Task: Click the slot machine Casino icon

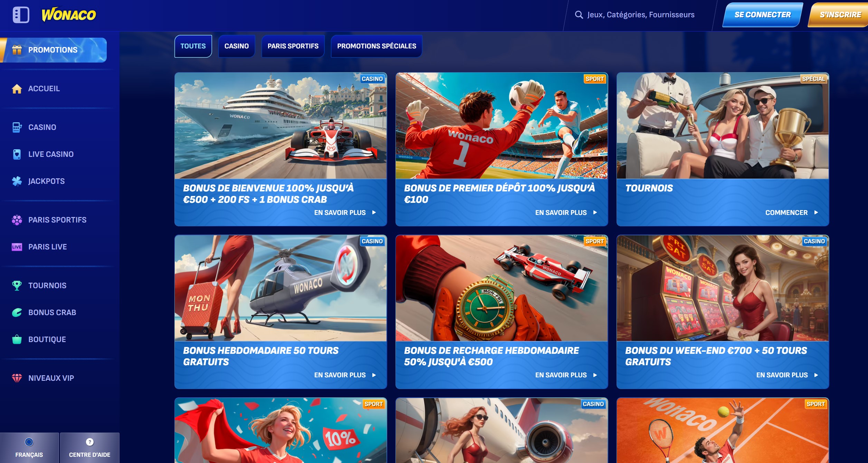Action: pos(17,127)
